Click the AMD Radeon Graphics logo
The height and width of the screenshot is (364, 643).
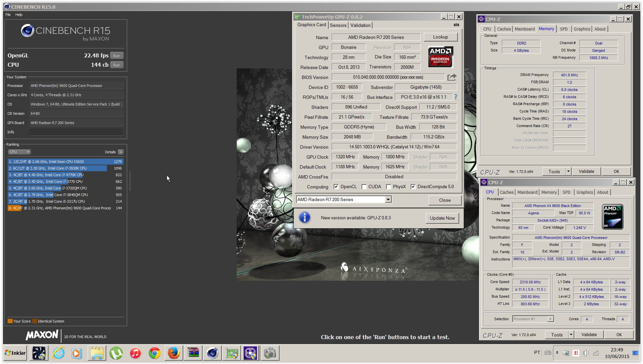[x=440, y=56]
